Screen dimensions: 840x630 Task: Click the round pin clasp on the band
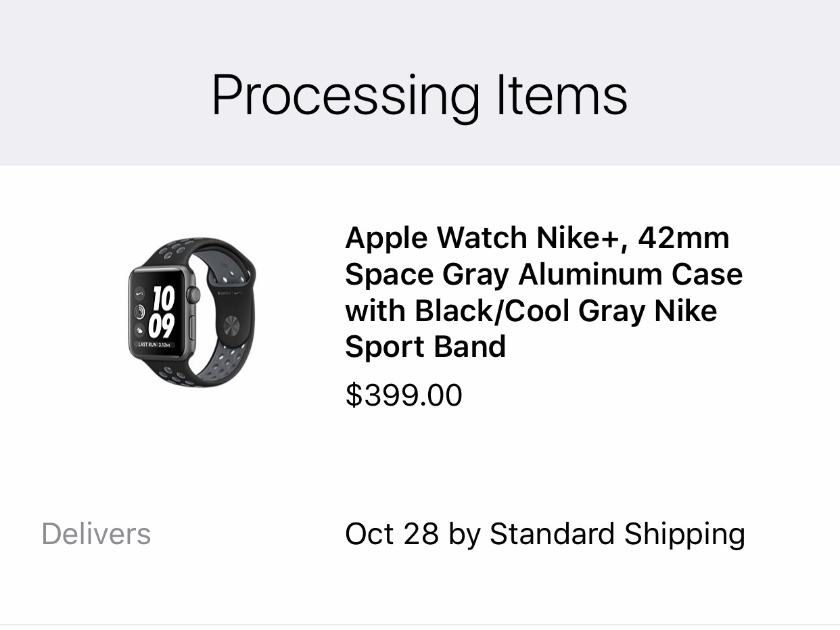coord(231,326)
